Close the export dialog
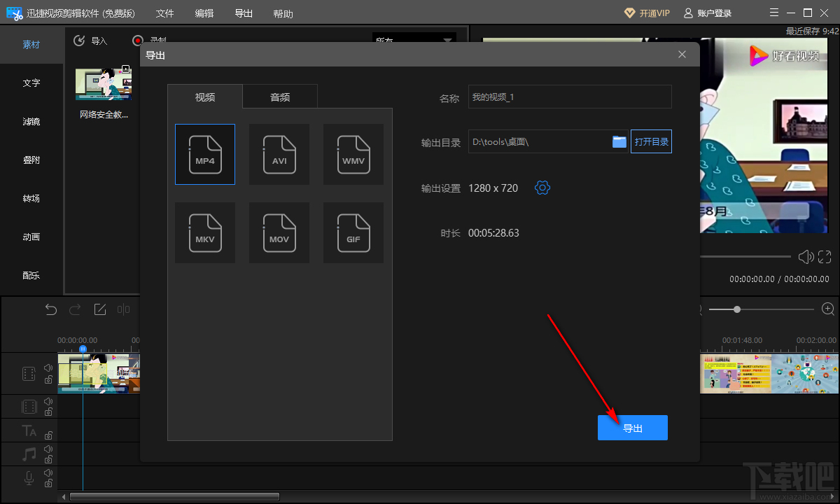The image size is (840, 504). 682,55
